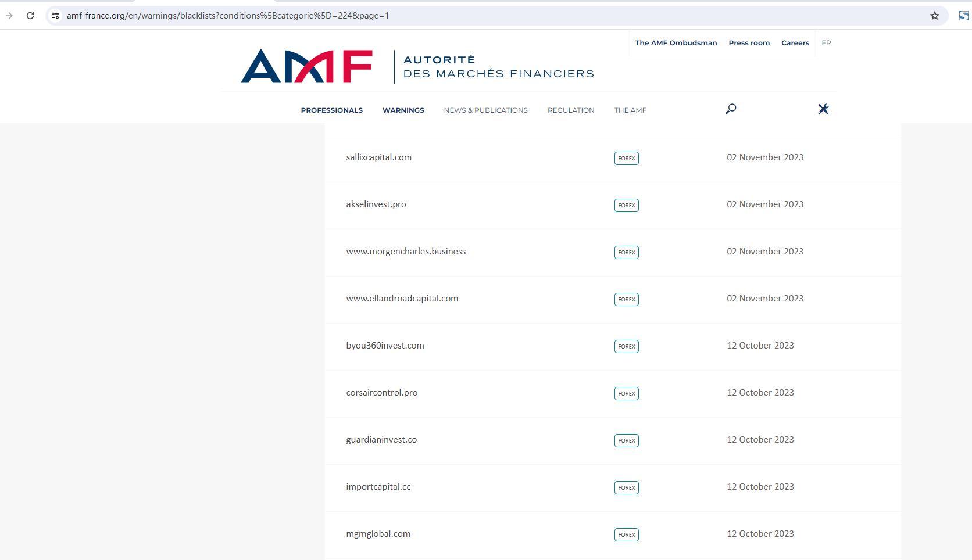
Task: Bookmark this page with the star icon
Action: tap(934, 16)
